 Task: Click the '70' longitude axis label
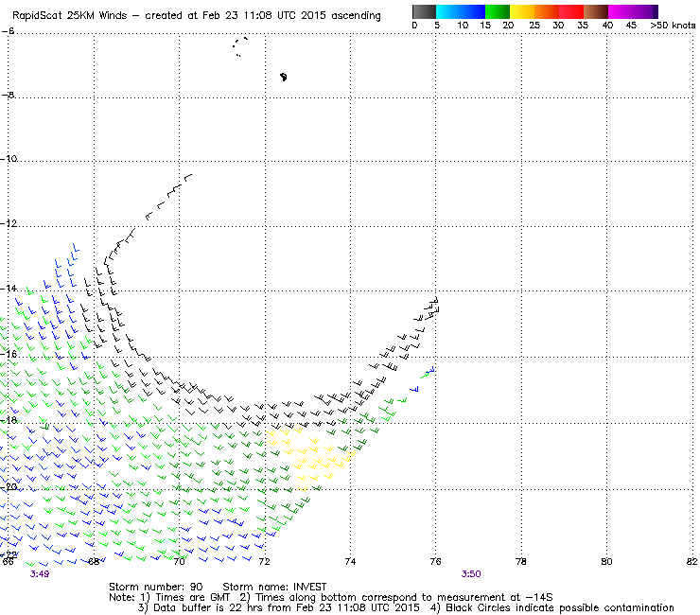pyautogui.click(x=180, y=562)
